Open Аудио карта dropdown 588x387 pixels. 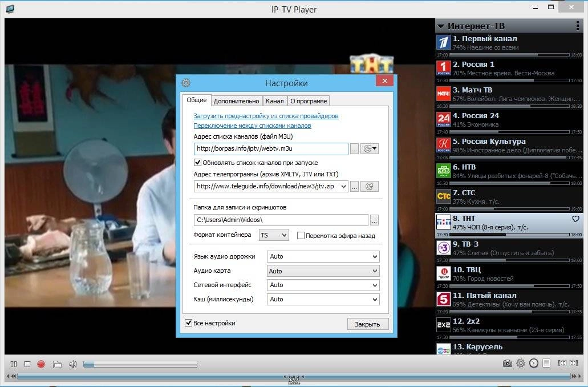coord(323,271)
